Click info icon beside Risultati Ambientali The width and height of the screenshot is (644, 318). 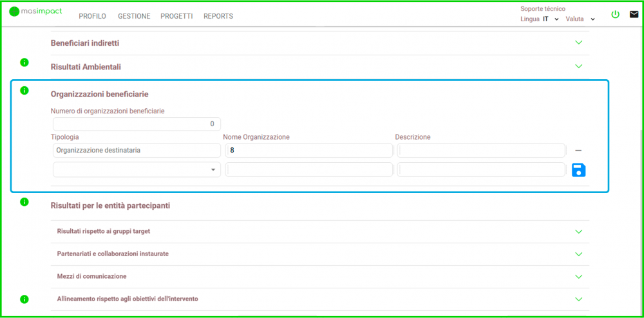[x=24, y=62]
